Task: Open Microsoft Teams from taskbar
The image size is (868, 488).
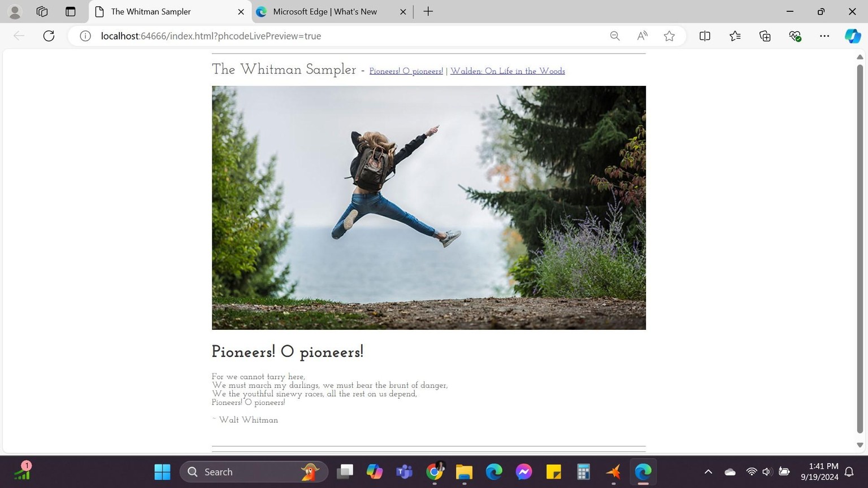Action: pyautogui.click(x=405, y=472)
